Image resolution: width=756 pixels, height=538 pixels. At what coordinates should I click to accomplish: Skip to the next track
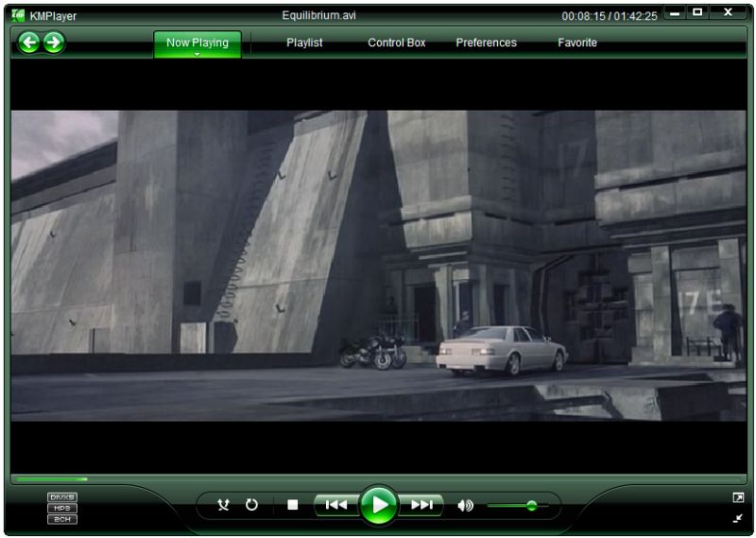pos(421,505)
